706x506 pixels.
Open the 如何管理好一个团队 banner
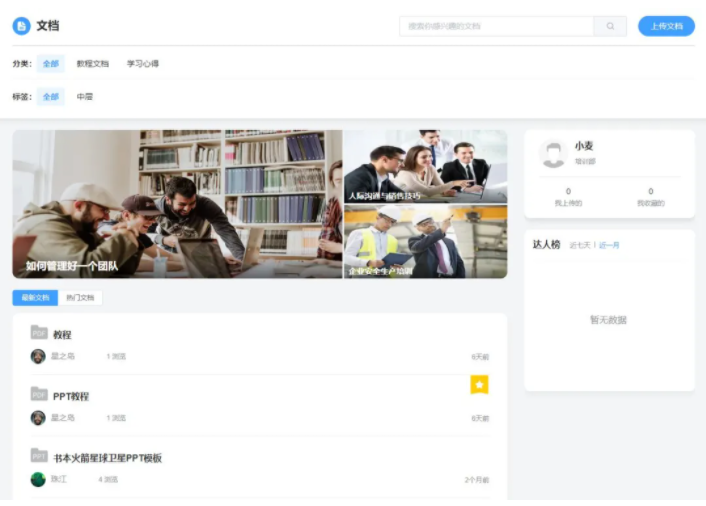(177, 204)
